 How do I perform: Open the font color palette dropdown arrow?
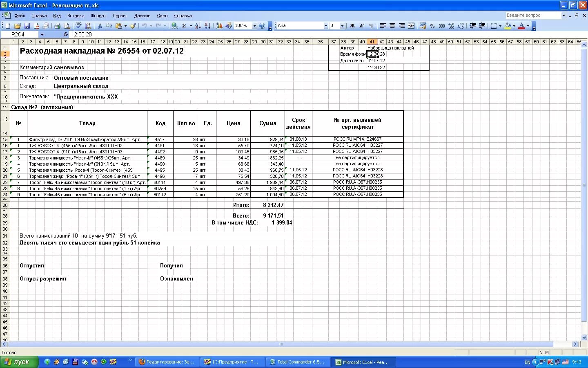click(528, 26)
